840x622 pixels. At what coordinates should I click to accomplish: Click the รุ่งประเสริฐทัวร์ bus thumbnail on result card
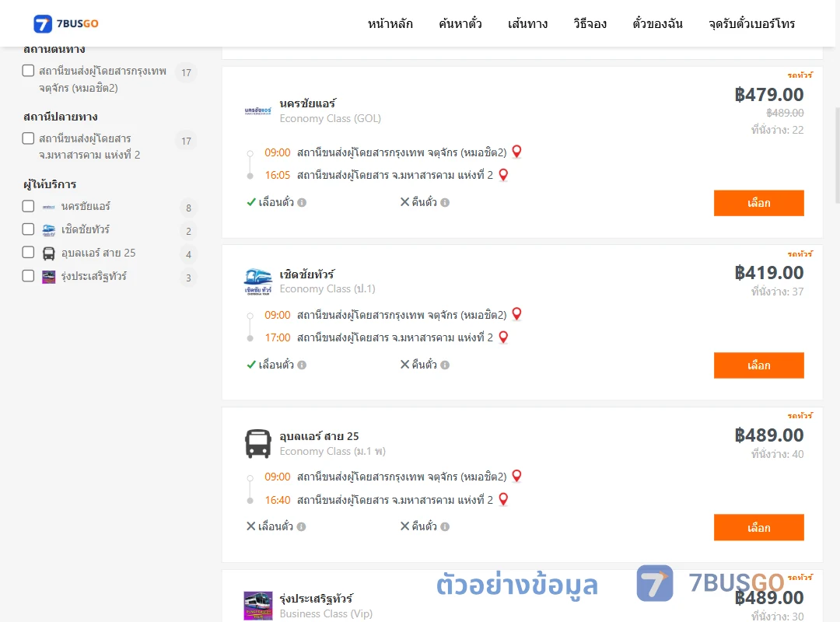tap(258, 606)
